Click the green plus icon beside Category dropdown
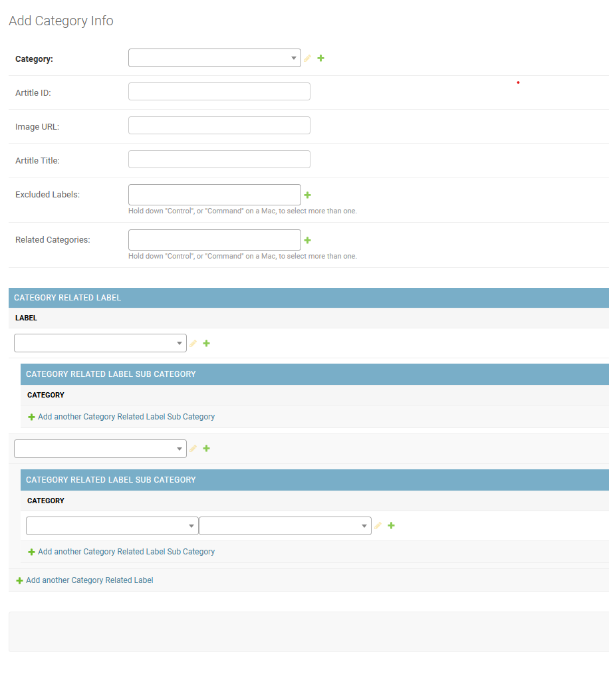This screenshot has width=609, height=700. click(x=320, y=58)
